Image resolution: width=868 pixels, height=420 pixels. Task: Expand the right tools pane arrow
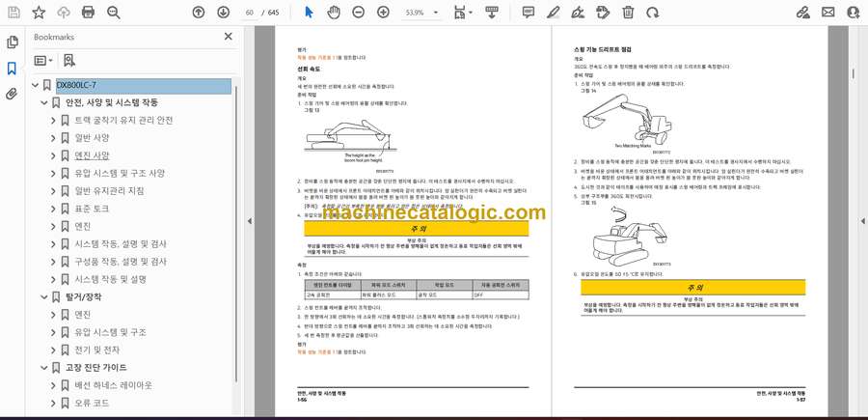862,221
